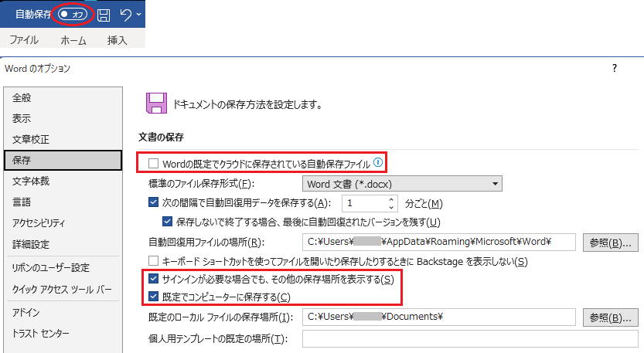Click the 自動回復用ファイルの場所 path field

pos(438,242)
